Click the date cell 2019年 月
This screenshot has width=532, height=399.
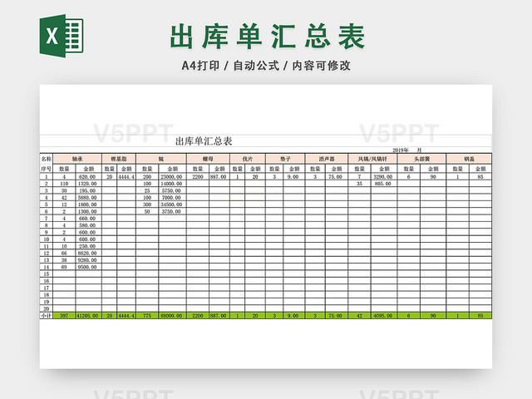click(407, 150)
